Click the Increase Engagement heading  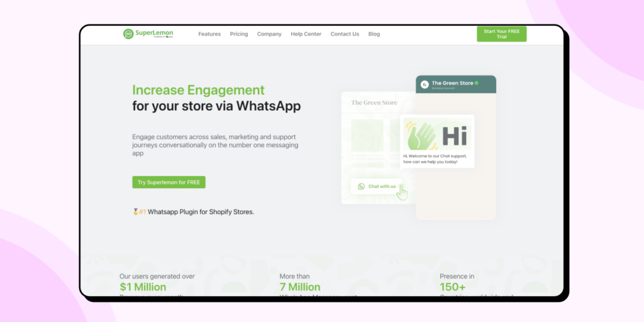click(198, 90)
